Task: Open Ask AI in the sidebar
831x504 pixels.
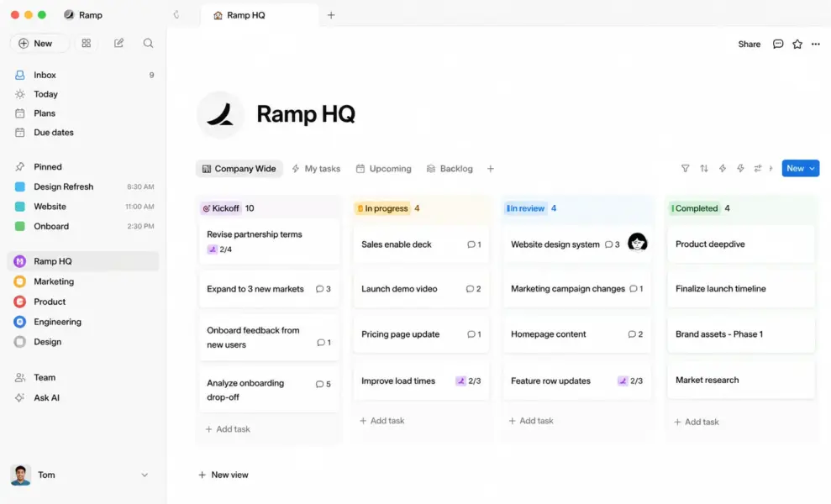Action: (x=84, y=397)
